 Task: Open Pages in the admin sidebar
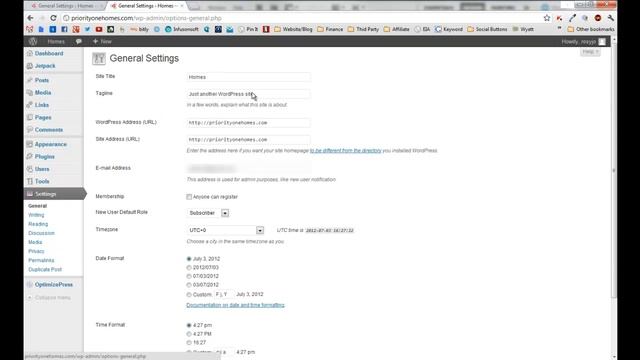43,118
